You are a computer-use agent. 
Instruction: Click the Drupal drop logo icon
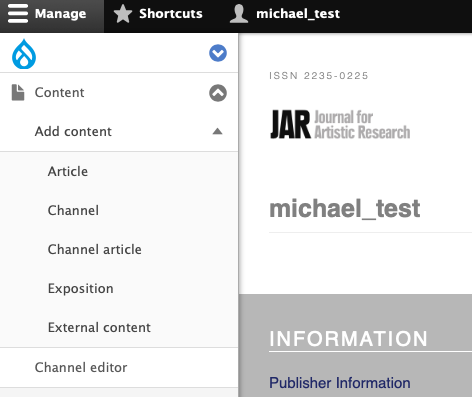pyautogui.click(x=24, y=54)
